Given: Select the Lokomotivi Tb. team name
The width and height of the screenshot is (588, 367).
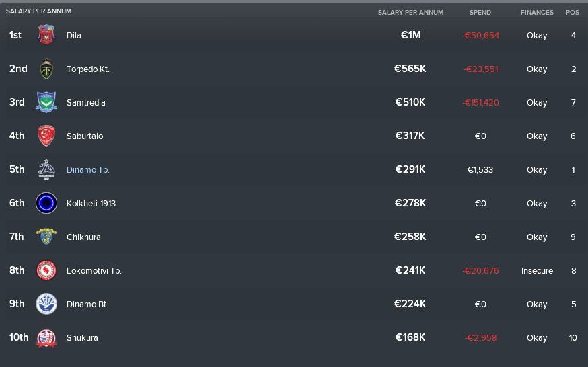Looking at the screenshot, I should click(94, 270).
